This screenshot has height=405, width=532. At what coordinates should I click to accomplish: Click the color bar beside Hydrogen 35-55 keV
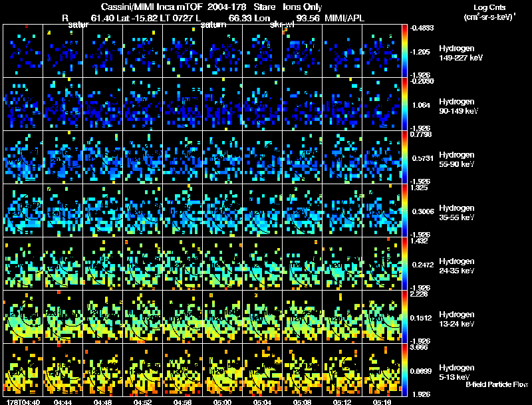click(x=404, y=211)
